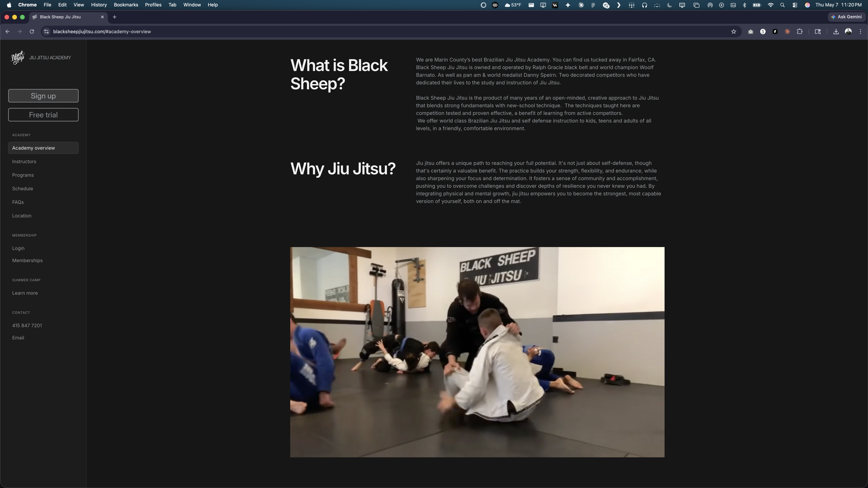
Task: Click the Login link
Action: coord(18,248)
